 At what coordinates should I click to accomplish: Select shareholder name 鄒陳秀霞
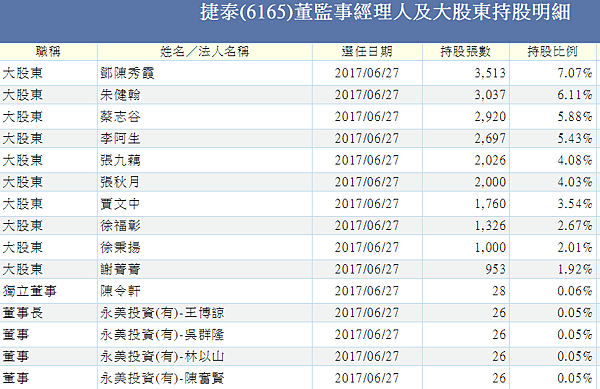point(127,73)
